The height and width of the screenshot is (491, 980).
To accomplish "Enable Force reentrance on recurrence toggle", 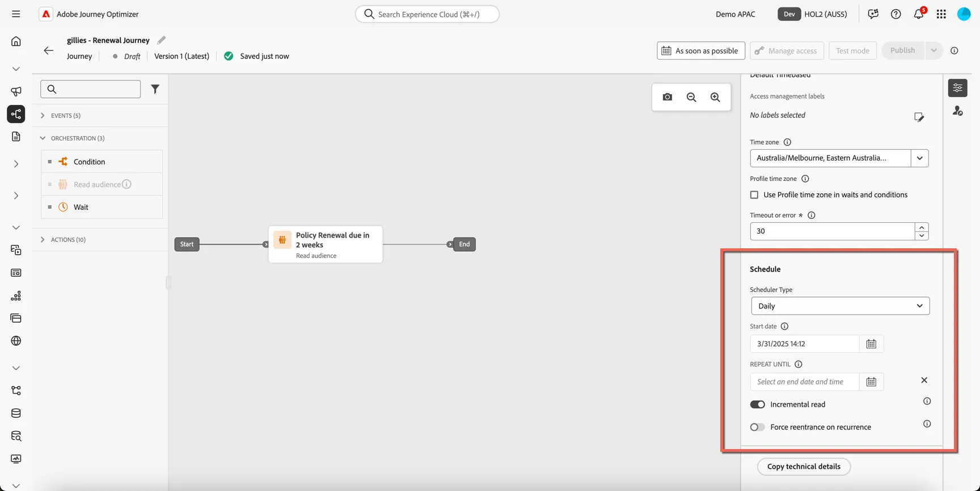I will pos(758,427).
